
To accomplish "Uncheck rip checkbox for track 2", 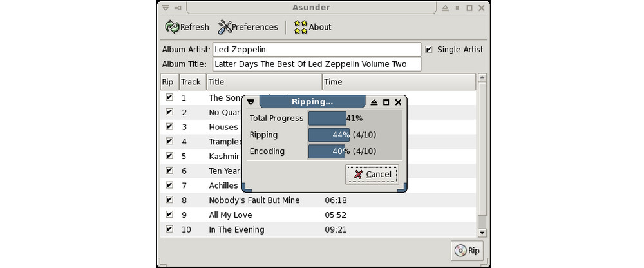I will [x=169, y=112].
